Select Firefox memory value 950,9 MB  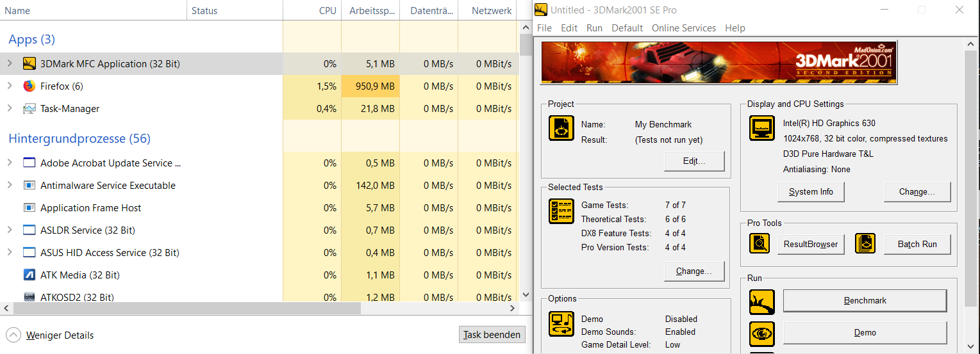tap(371, 86)
